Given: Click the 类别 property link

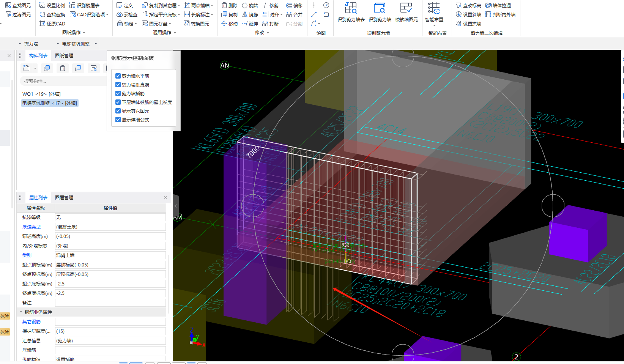Looking at the screenshot, I should point(27,255).
